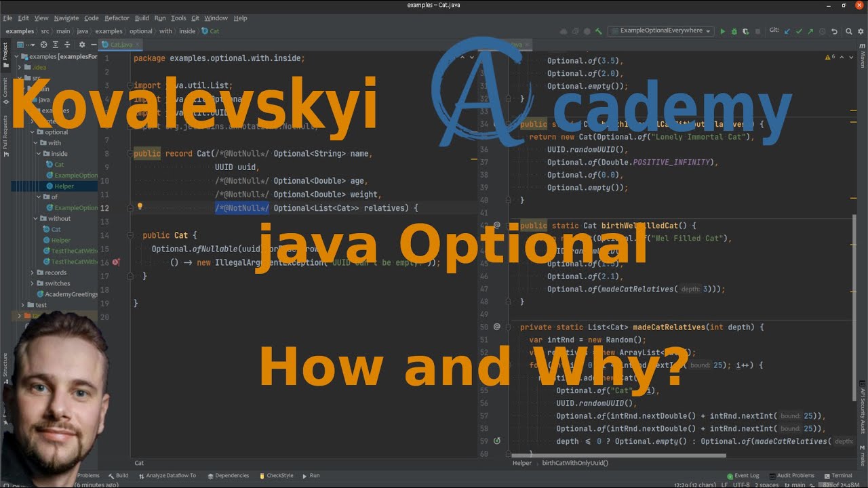
Task: Click the lightbulb intention icon on line 12
Action: coord(140,207)
